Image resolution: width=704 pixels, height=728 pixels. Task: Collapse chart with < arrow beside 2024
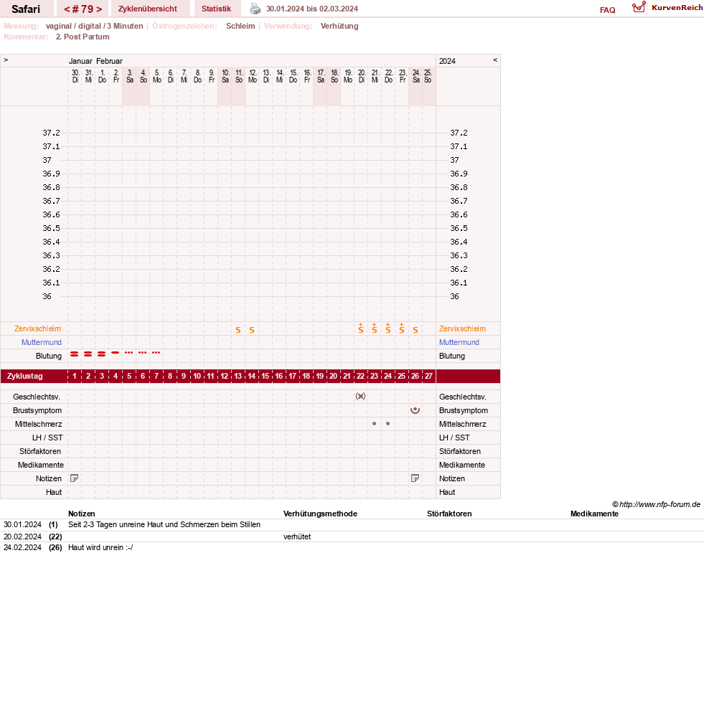click(x=495, y=60)
